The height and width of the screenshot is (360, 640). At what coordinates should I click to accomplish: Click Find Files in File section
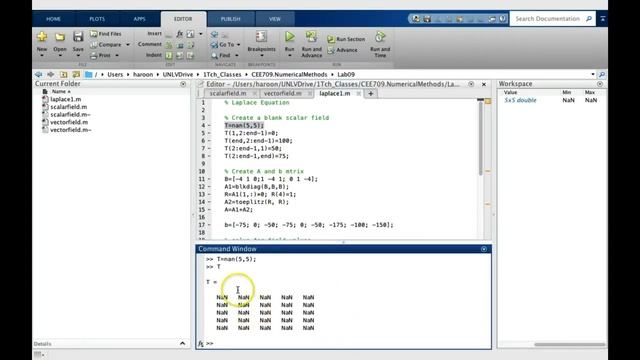pos(106,34)
